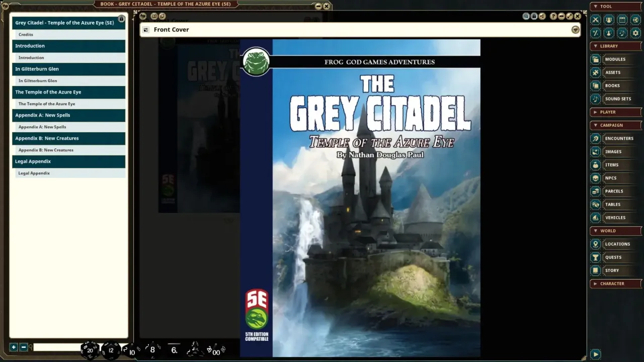Click the share icon in viewer header
This screenshot has height=362, width=644.
[x=542, y=16]
